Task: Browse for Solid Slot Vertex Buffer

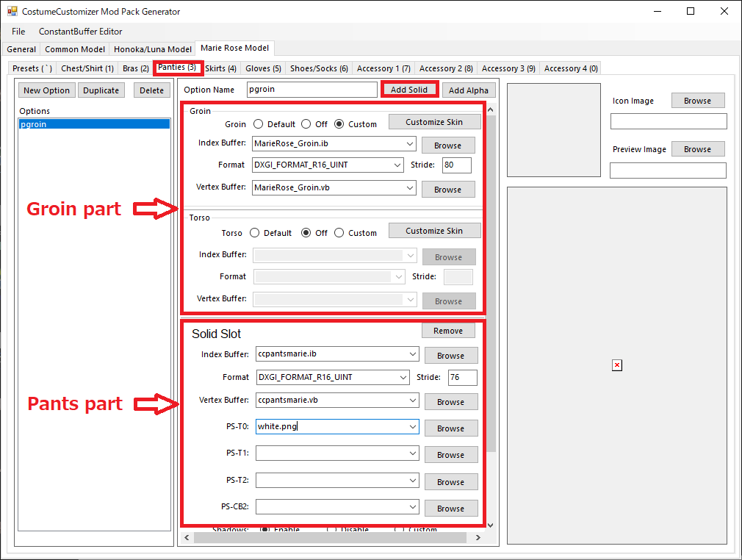Action: click(450, 402)
